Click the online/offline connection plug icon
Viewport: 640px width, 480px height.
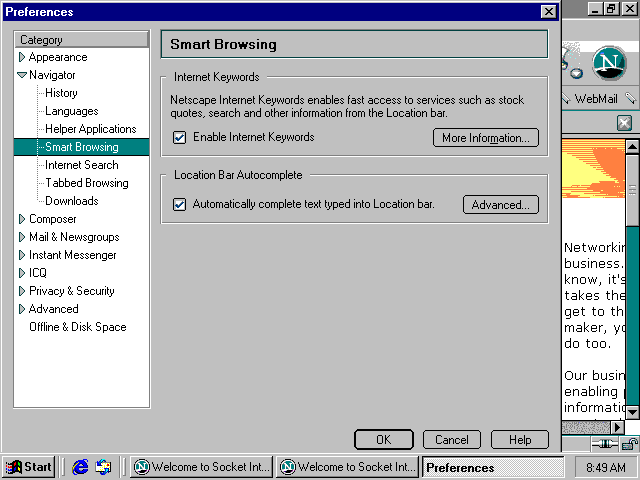605,443
